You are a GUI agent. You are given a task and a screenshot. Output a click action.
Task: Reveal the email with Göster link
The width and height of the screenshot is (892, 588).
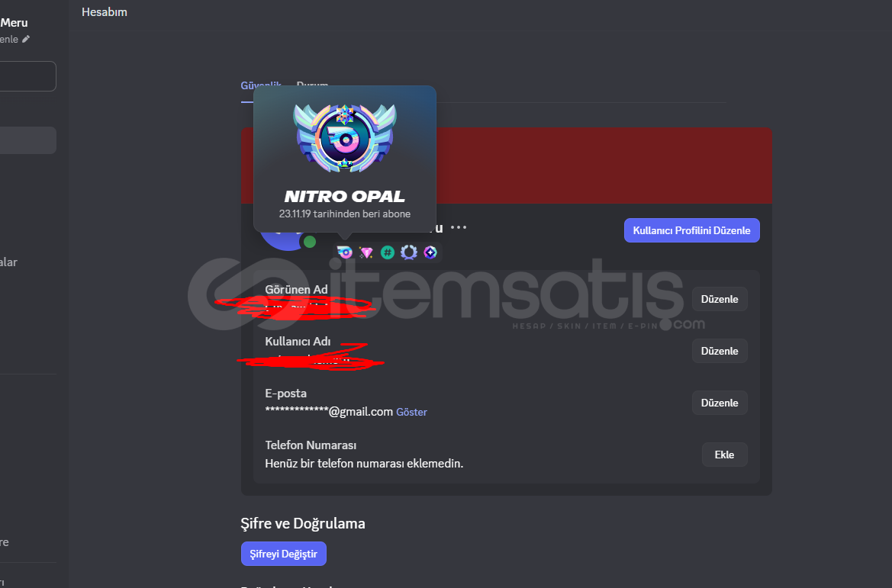tap(411, 413)
